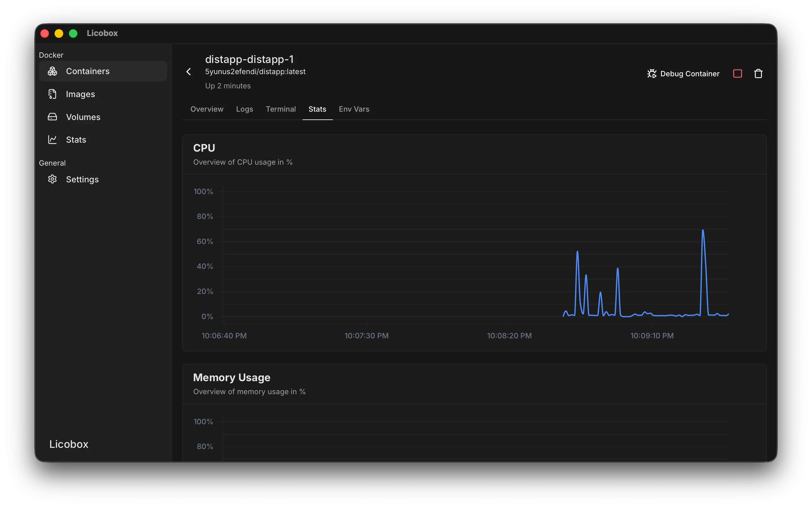The width and height of the screenshot is (812, 508).
Task: Click the Settings gear icon
Action: click(52, 179)
